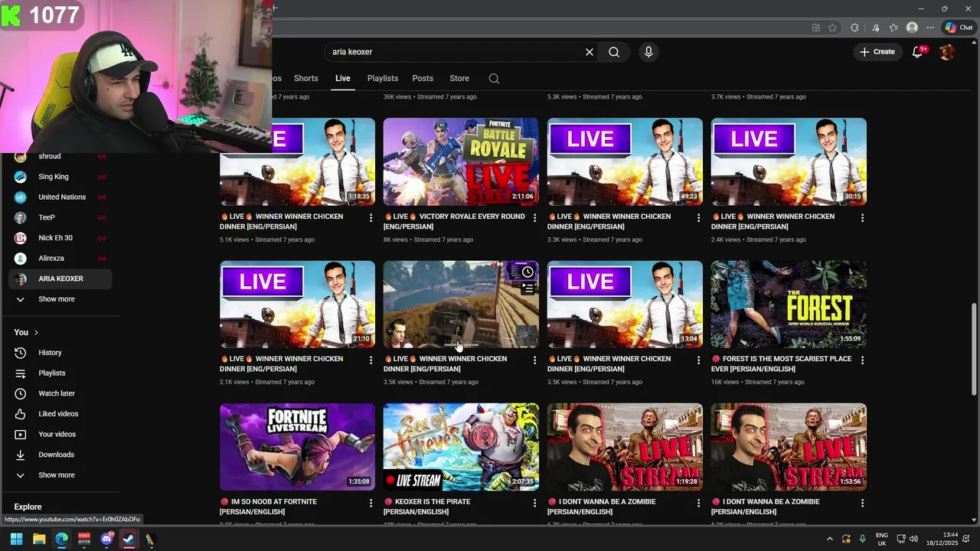980x551 pixels.
Task: Open Discord from the taskbar
Action: coord(106,539)
